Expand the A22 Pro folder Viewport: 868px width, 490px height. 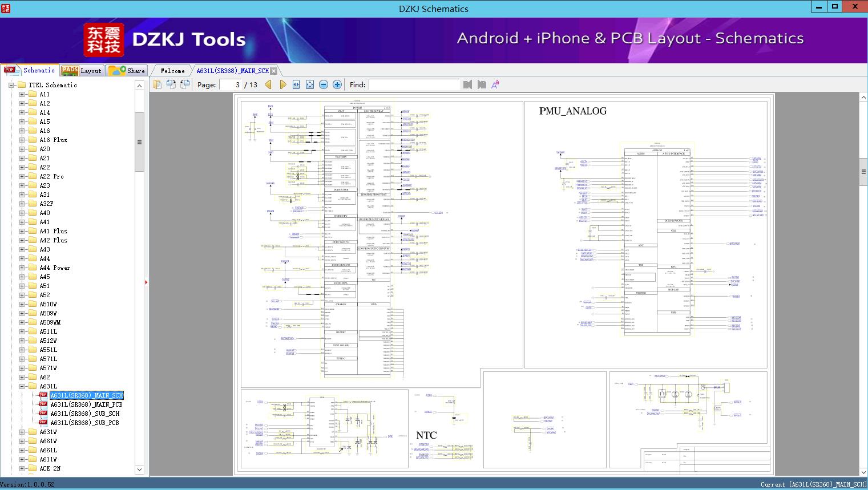tap(22, 176)
